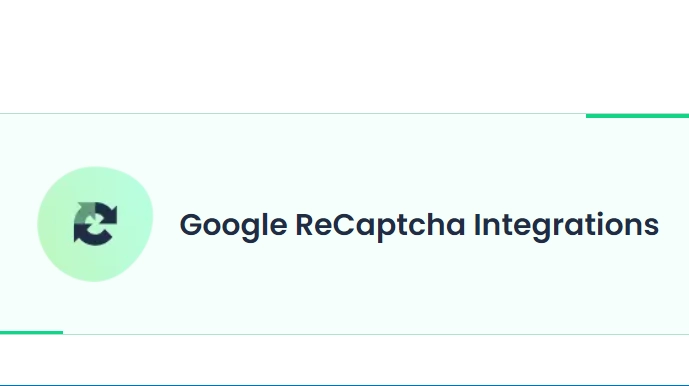Click the empty card area above the heading text
The width and height of the screenshot is (689, 386).
(417, 163)
